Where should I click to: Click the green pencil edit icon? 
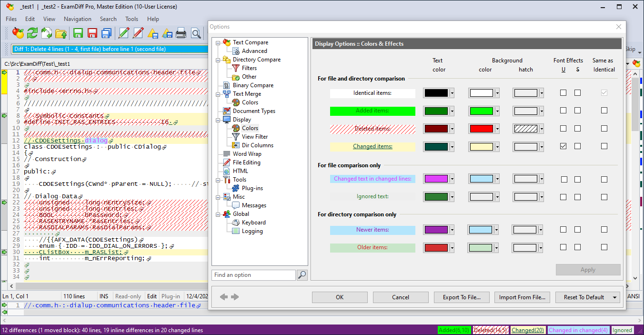point(124,33)
